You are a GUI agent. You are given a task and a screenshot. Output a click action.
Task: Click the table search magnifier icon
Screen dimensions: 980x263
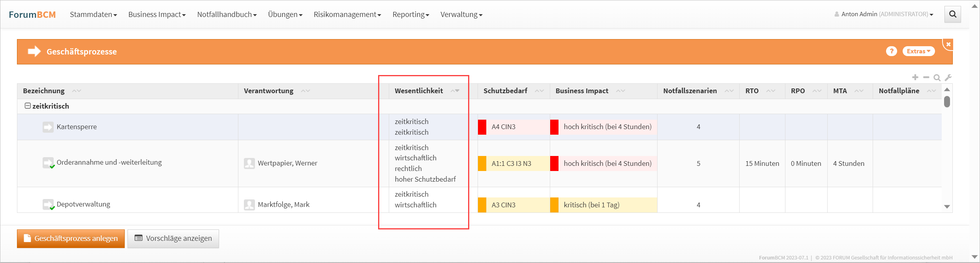click(937, 78)
